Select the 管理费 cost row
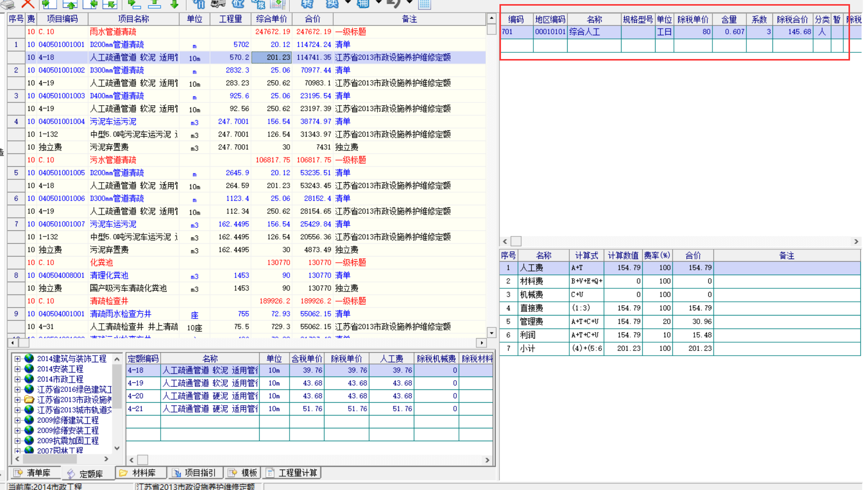The width and height of the screenshot is (868, 490). coord(680,322)
